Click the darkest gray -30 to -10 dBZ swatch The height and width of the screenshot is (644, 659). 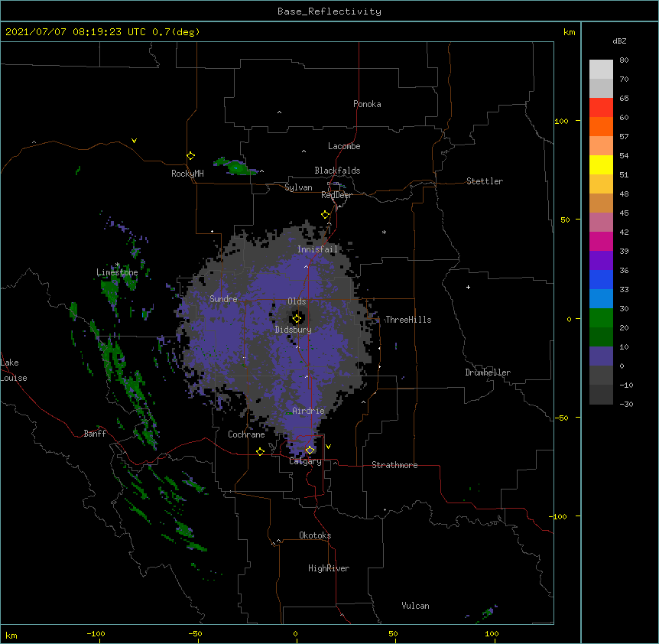click(x=601, y=395)
